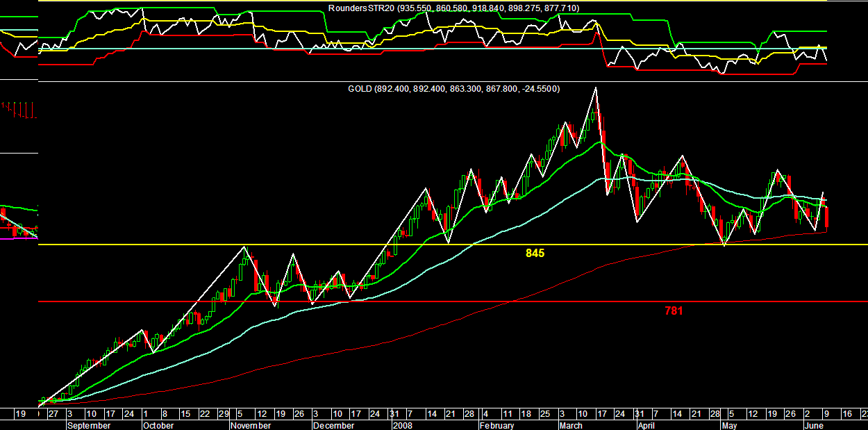
Task: Click the date tick labeled 25
Action: pos(545,414)
